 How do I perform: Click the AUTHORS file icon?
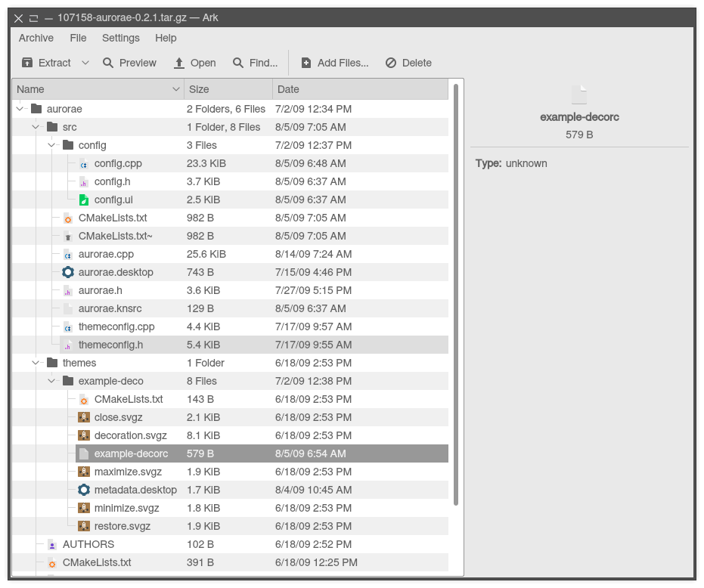point(52,544)
